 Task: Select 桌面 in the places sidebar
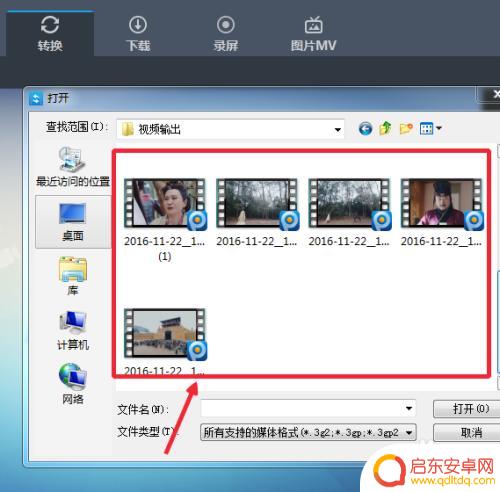pos(73,222)
